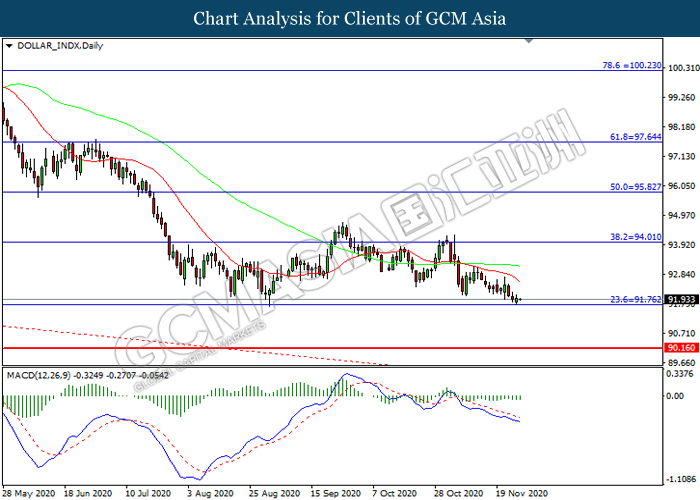This screenshot has height=500, width=700.
Task: Click the DOLLAR_INDX,Daily dropdown triangle
Action: [x=9, y=46]
